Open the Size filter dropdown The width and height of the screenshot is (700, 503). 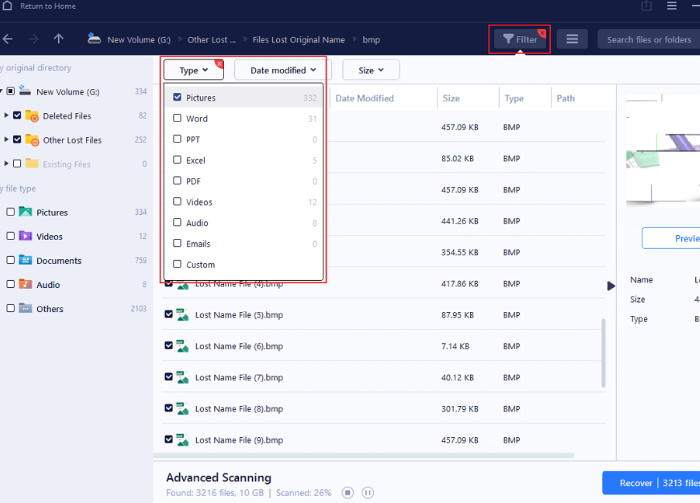[370, 70]
